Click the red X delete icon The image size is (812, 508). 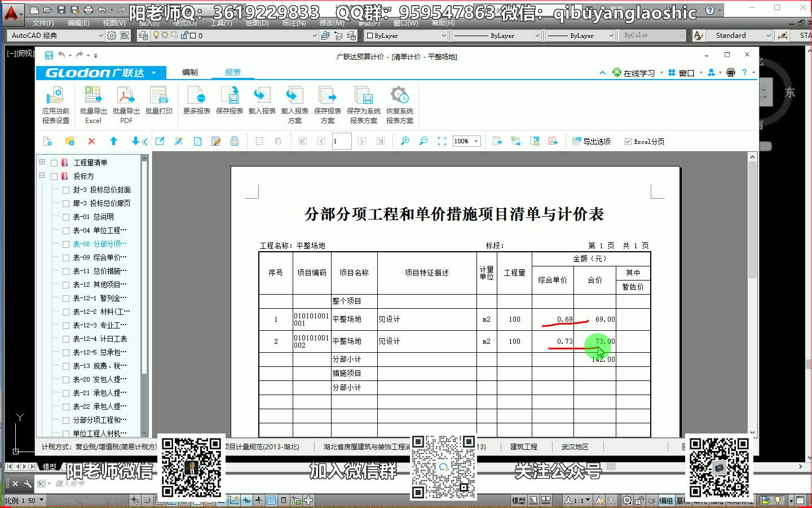pyautogui.click(x=91, y=141)
